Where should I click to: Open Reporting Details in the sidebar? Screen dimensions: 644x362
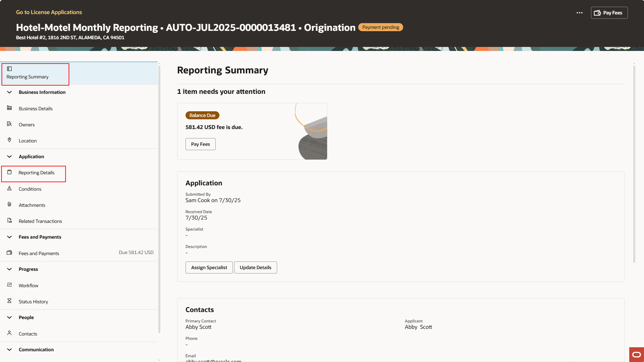click(x=36, y=173)
